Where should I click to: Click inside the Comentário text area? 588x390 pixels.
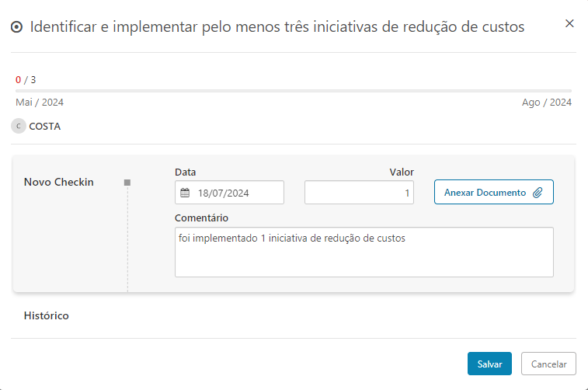click(364, 252)
